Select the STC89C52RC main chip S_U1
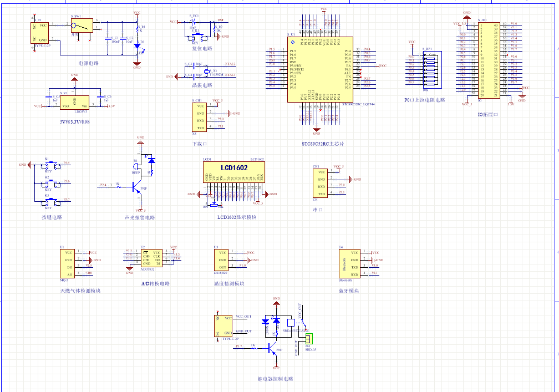The image size is (559, 392). [x=320, y=69]
